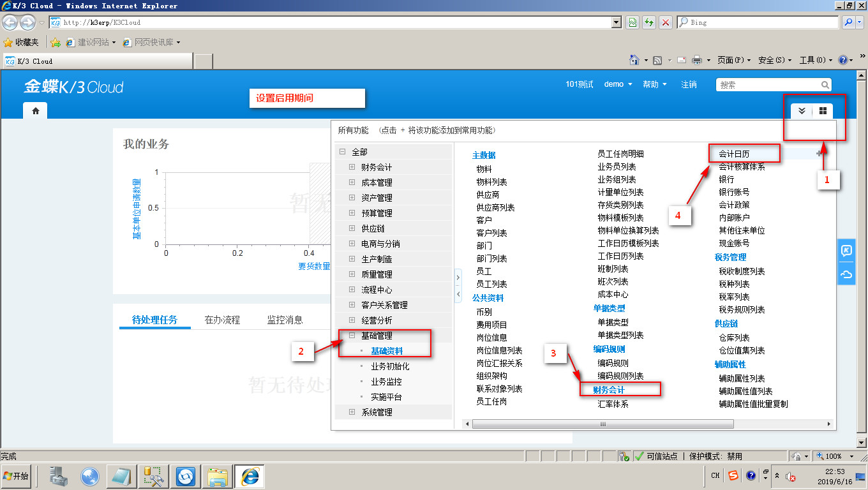Open the 工具(O) menu
868x490 pixels.
click(816, 60)
